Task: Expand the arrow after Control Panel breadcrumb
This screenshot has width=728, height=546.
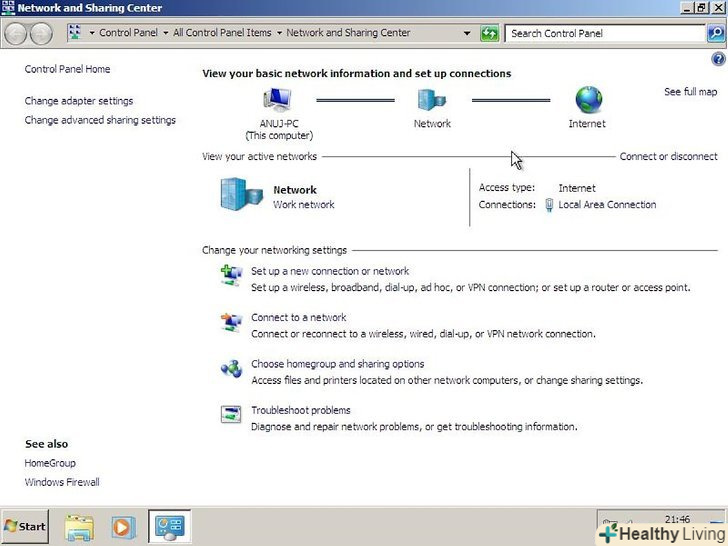Action: click(x=166, y=33)
